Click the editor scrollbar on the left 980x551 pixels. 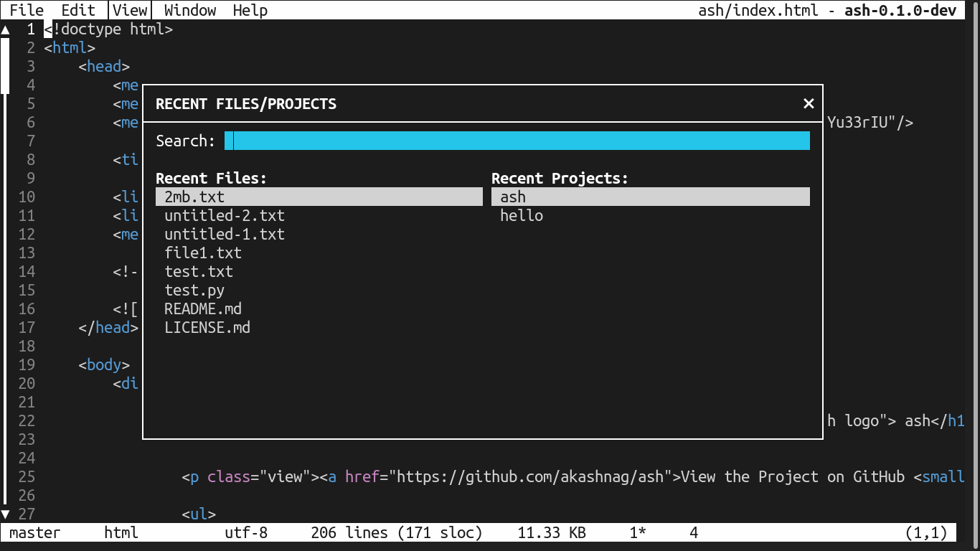coord(5,65)
